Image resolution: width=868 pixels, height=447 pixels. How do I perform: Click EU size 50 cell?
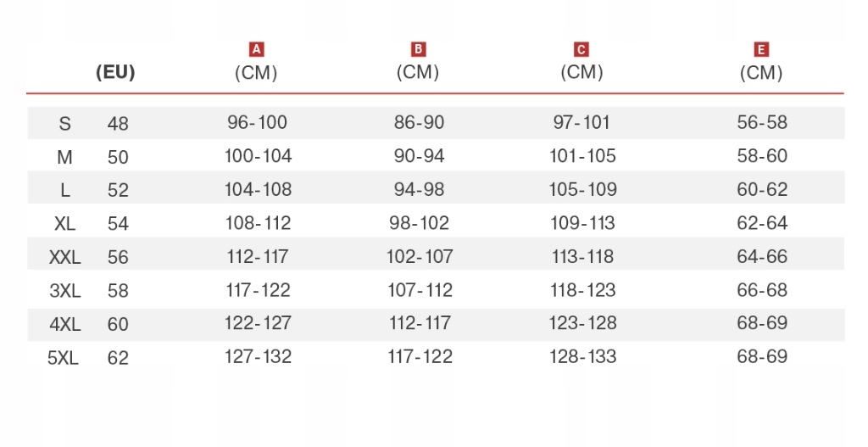point(118,157)
